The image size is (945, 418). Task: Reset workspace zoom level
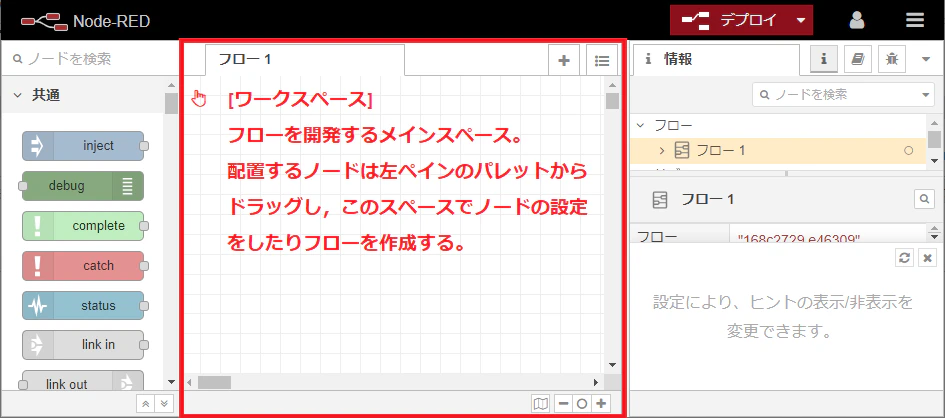coord(582,404)
